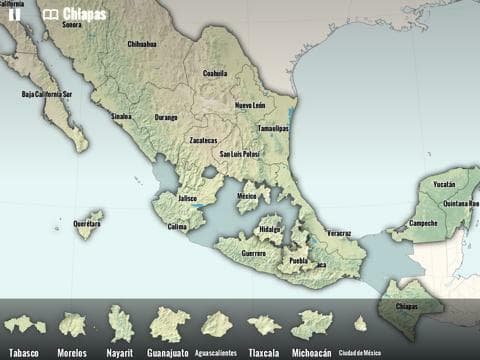The width and height of the screenshot is (480, 360).
Task: Click the Tlaxcala caption text
Action: pyautogui.click(x=264, y=353)
